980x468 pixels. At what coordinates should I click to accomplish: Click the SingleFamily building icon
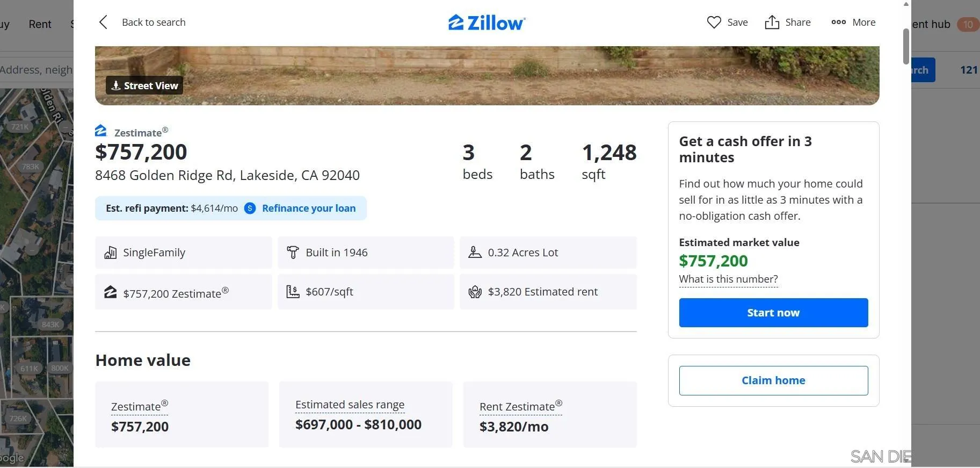(111, 252)
